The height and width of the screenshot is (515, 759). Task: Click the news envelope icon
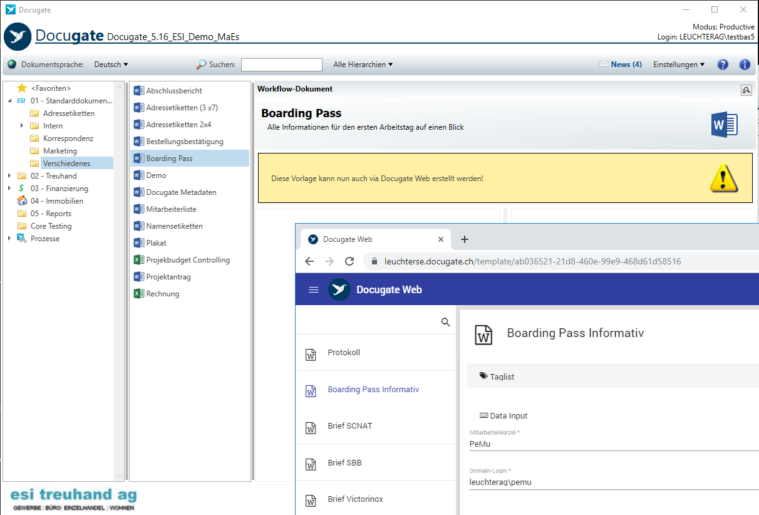[604, 64]
